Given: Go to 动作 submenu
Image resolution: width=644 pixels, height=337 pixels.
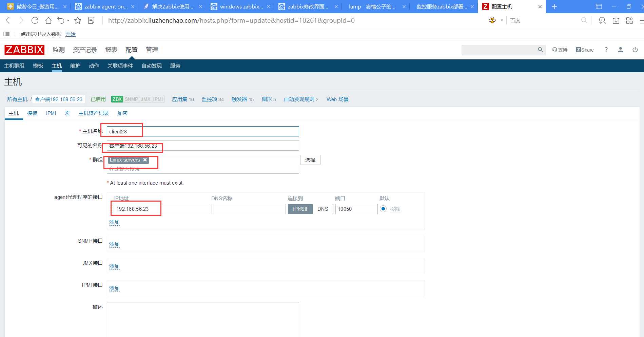Looking at the screenshot, I should [x=94, y=66].
